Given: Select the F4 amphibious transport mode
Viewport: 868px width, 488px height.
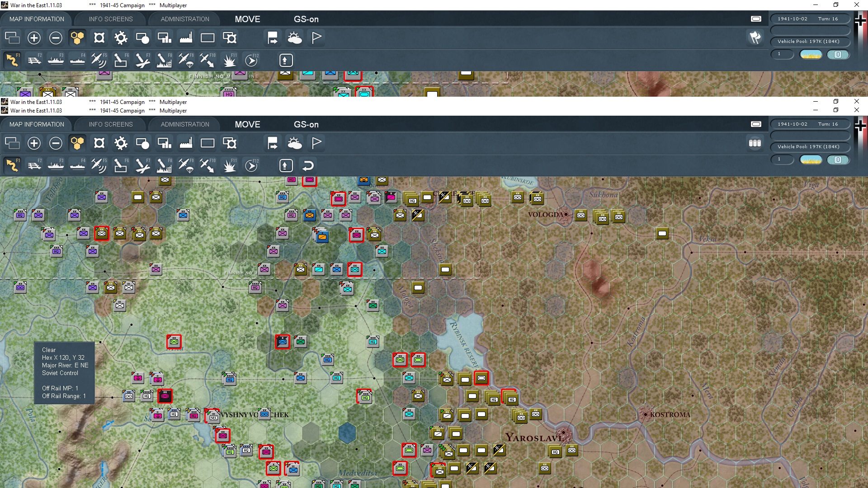Looking at the screenshot, I should tap(77, 165).
